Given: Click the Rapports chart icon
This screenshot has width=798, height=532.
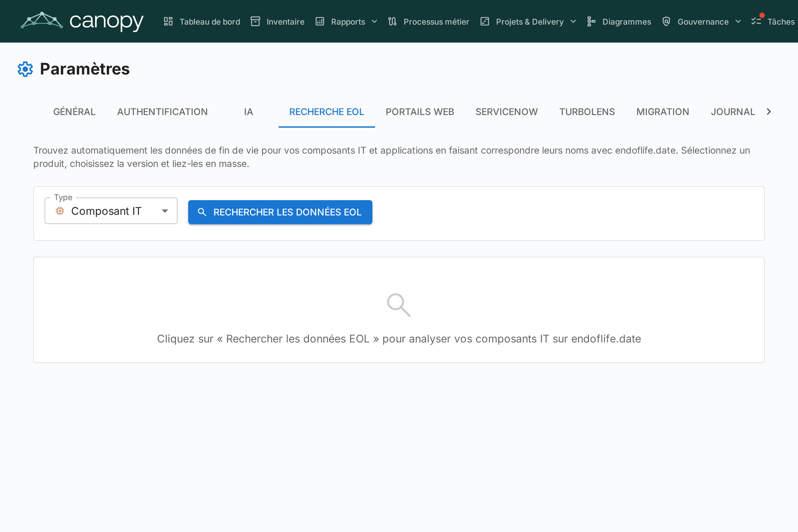Looking at the screenshot, I should click(320, 21).
